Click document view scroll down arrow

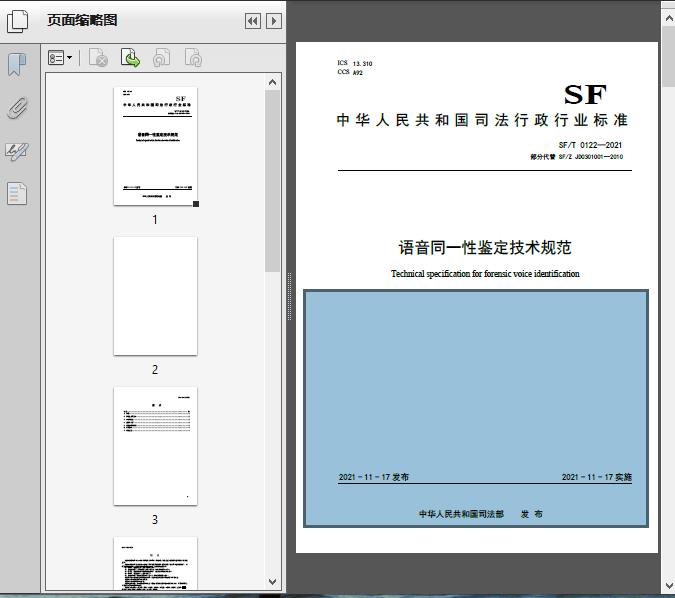click(x=669, y=586)
